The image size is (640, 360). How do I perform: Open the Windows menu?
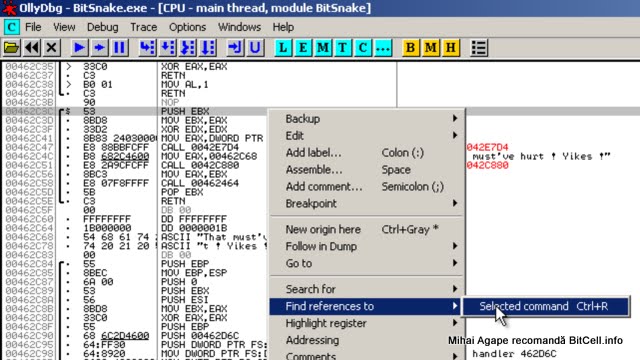point(239,27)
